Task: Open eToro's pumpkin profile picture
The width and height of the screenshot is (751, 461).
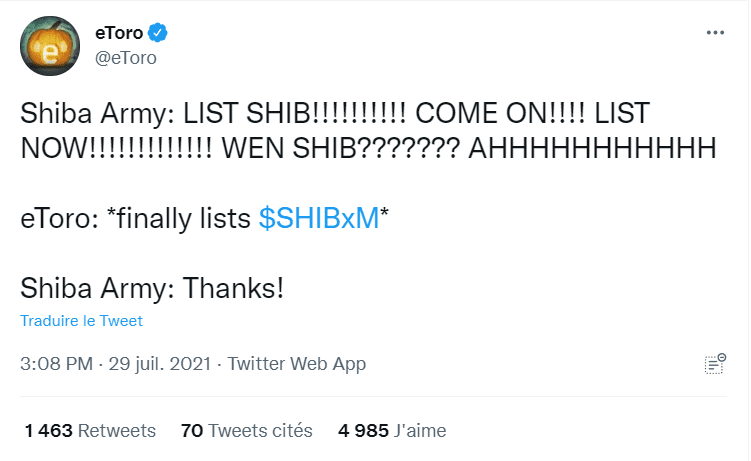Action: coord(50,46)
